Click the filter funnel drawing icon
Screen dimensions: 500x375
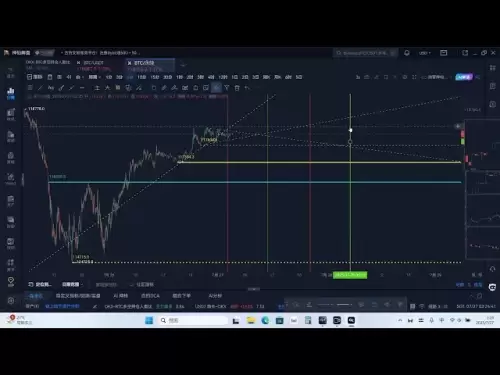(227, 88)
